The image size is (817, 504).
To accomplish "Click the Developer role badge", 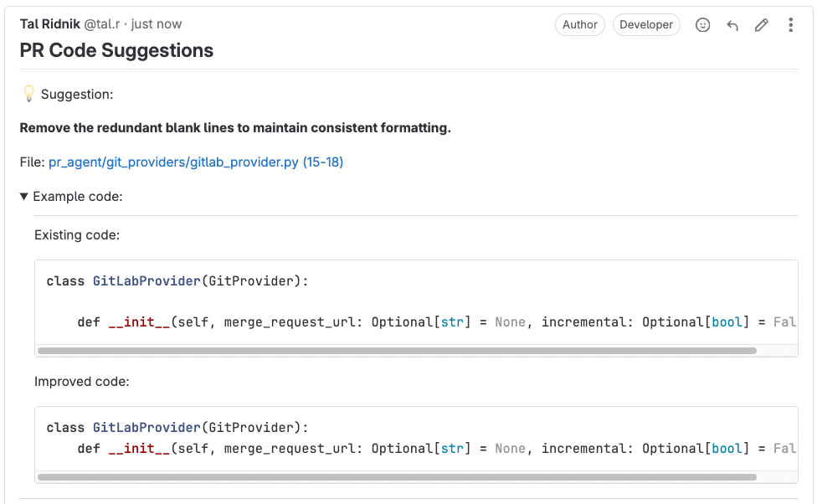I will point(646,25).
